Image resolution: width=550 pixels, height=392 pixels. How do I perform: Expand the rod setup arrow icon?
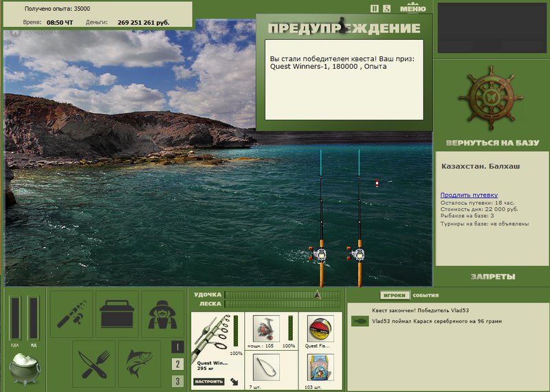coord(234,382)
